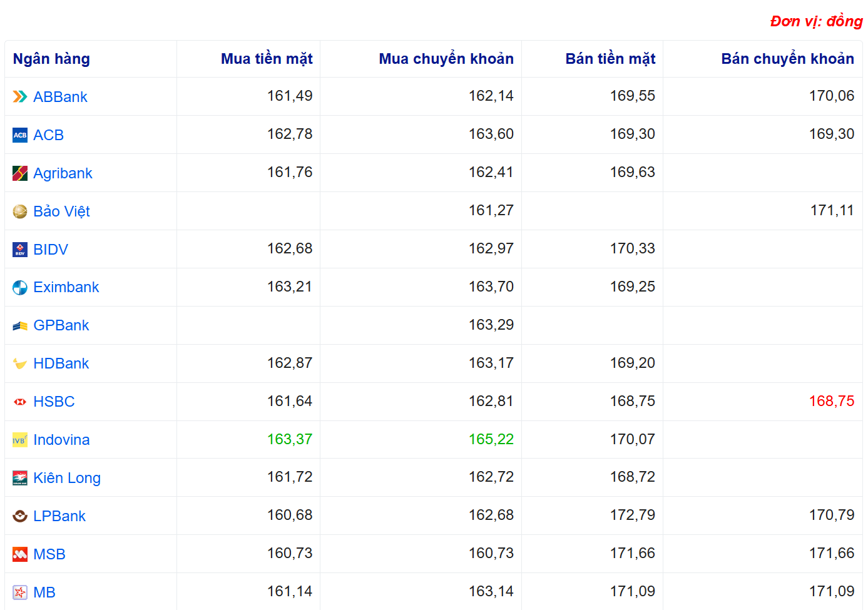The height and width of the screenshot is (610, 868).
Task: Sort by Mua tiền mặt column header
Action: [266, 59]
